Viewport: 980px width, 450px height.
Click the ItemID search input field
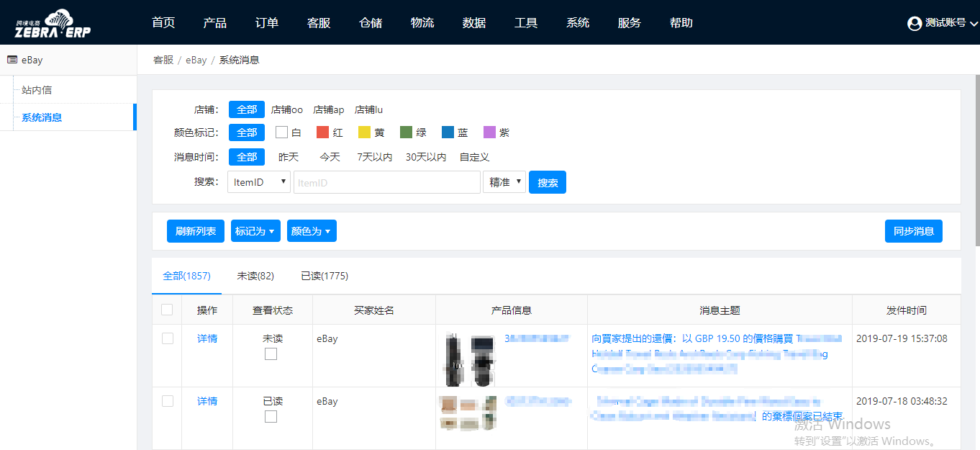[x=386, y=181]
